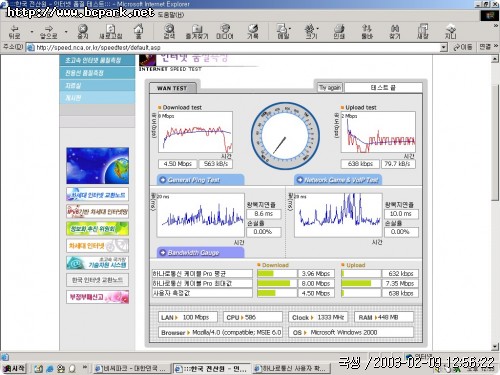Go to the Home page icon
500x375 pixels.
(x=138, y=32)
